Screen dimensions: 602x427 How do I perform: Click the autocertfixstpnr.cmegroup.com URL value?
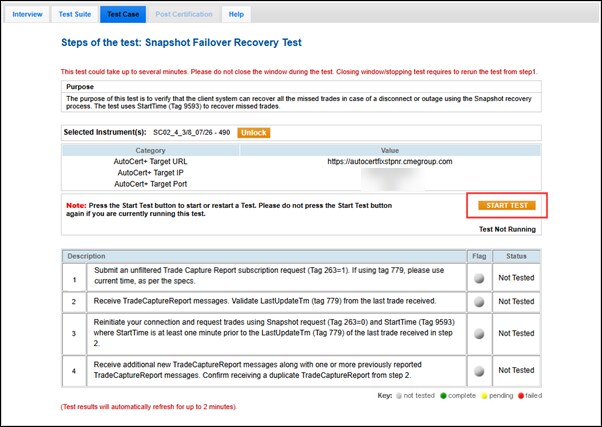pos(389,161)
